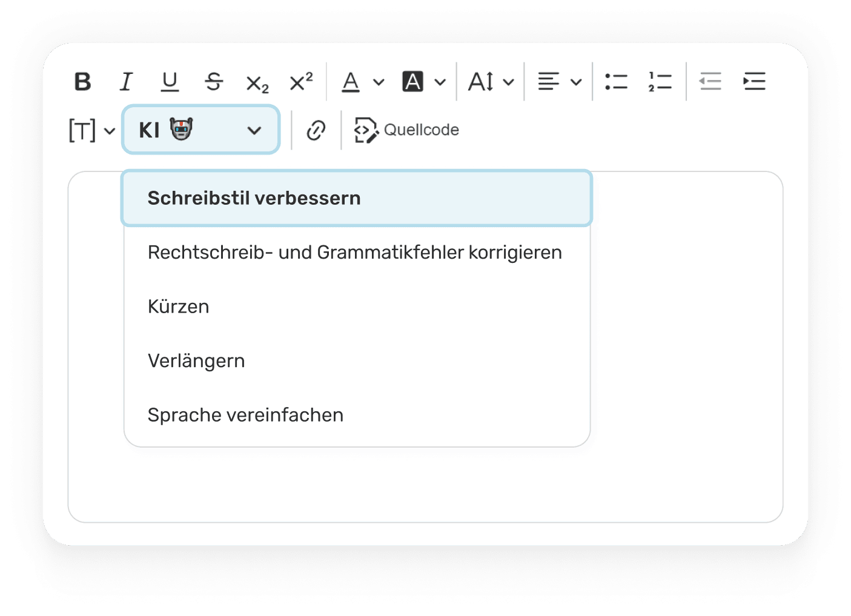Increase indent of the text
851x616 pixels.
[754, 81]
